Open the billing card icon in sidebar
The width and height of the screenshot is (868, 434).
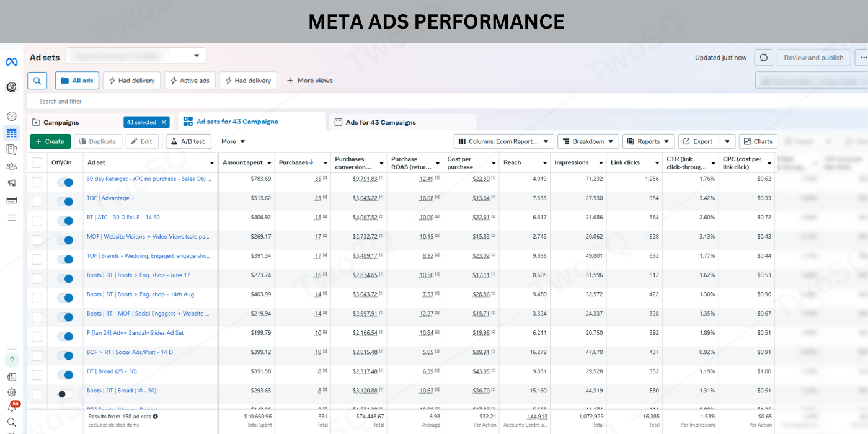[x=11, y=200]
